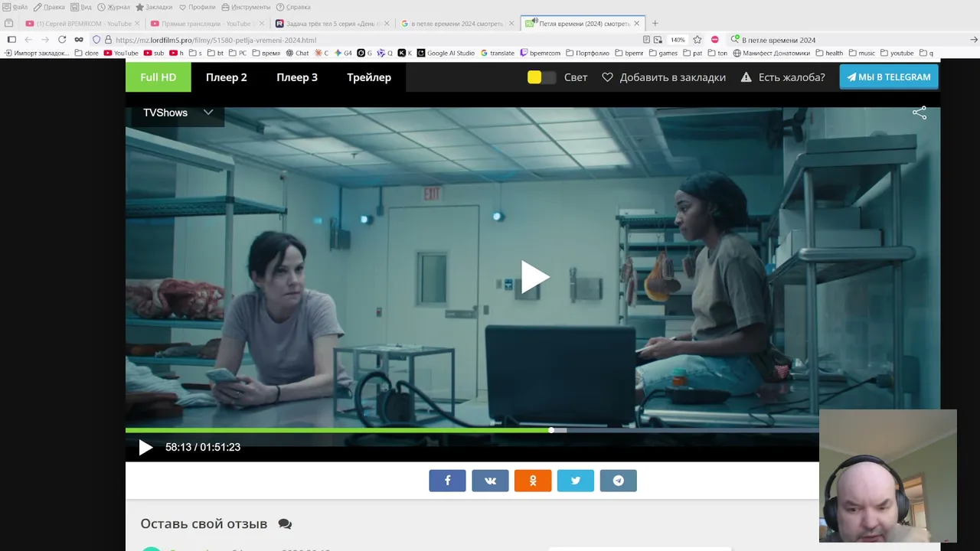Expand the TVShows source dropdown
The image size is (980, 551).
click(x=178, y=112)
